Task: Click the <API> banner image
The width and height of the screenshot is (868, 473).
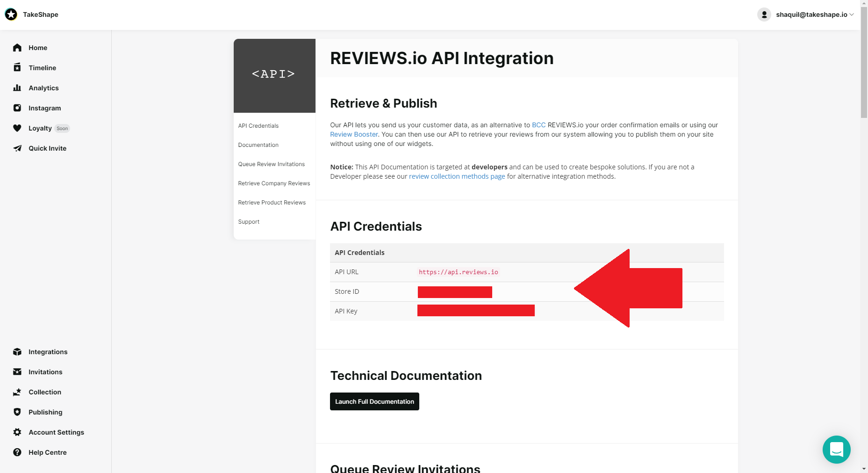Action: pyautogui.click(x=274, y=76)
